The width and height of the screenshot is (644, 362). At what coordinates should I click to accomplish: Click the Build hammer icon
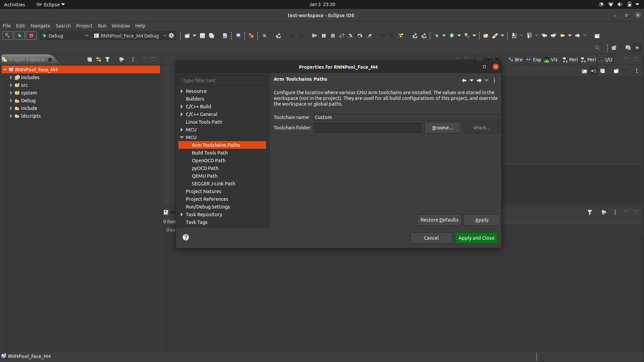(7, 36)
